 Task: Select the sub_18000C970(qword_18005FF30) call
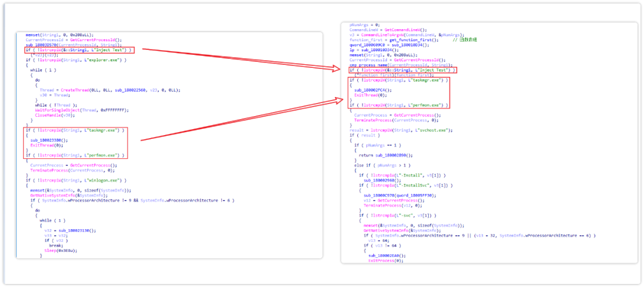(x=400, y=195)
